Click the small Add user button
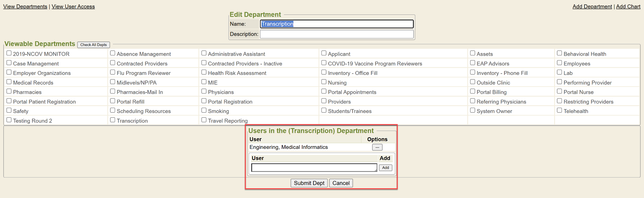Viewport: 644px width, 198px height. coord(386,168)
